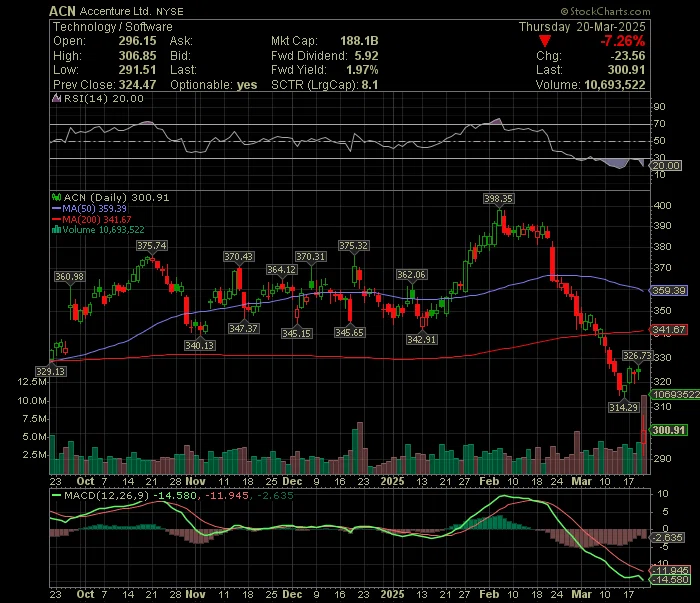Image resolution: width=700 pixels, height=603 pixels.
Task: Click the SCTR (LrgCap) 8.1 value
Action: pos(370,85)
